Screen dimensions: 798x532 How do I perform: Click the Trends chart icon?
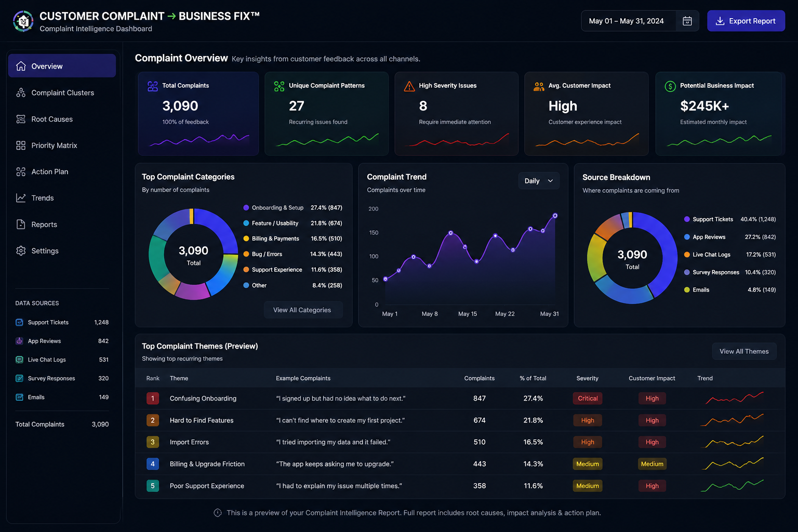[21, 198]
